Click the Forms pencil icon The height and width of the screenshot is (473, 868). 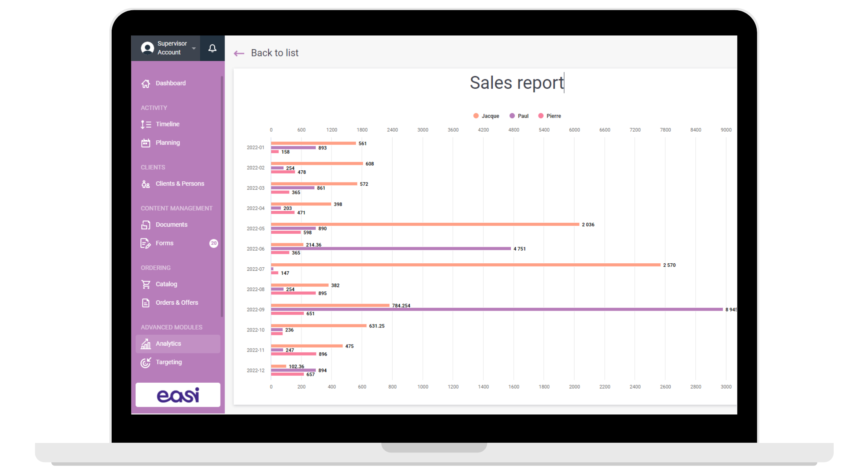(x=146, y=244)
